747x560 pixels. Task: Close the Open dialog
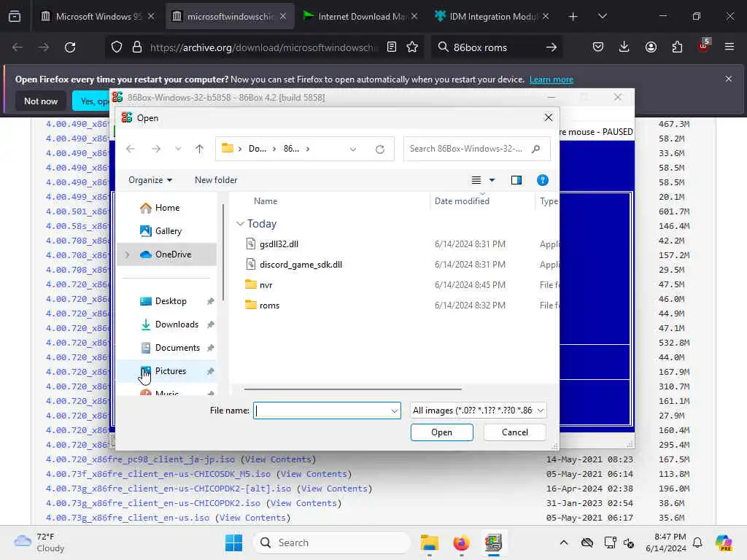pos(549,117)
